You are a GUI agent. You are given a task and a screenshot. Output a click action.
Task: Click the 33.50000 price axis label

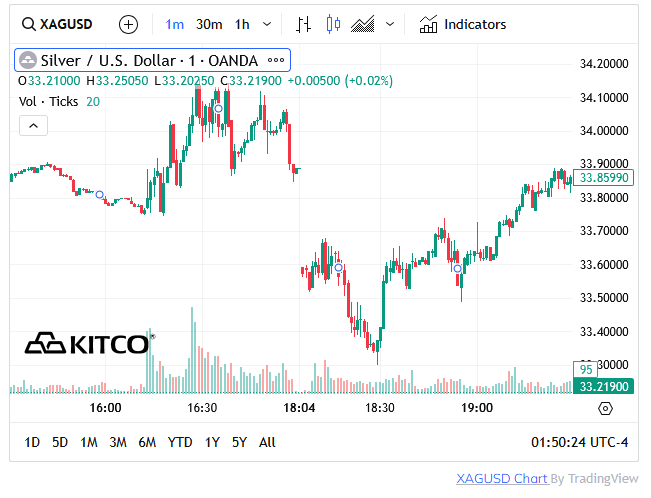pos(604,298)
